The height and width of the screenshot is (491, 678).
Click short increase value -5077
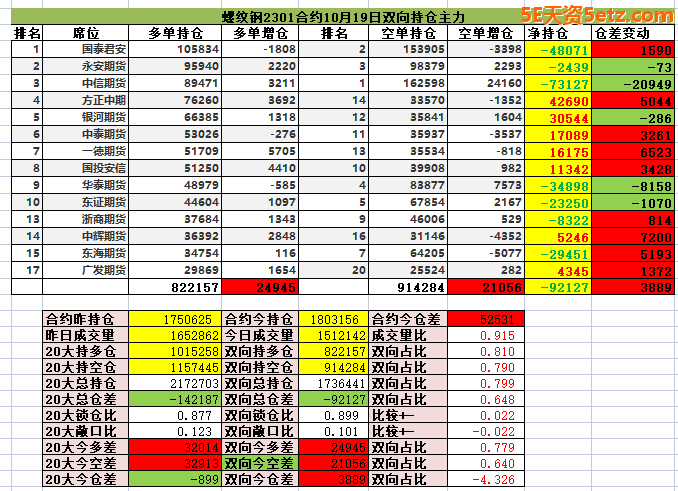(486, 253)
